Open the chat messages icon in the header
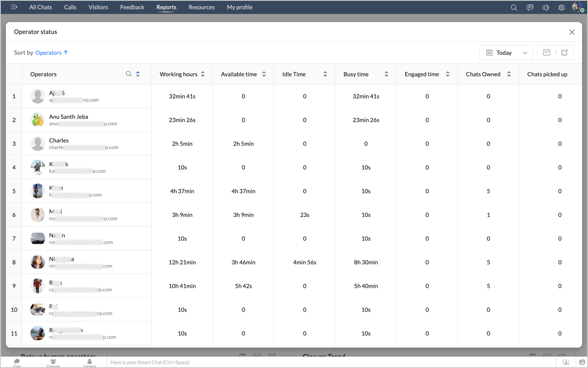 click(x=530, y=7)
